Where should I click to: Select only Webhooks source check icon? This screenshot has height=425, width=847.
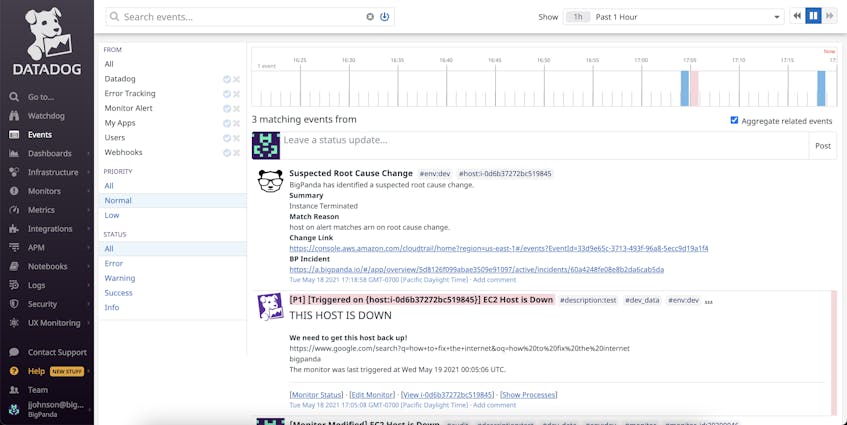(227, 153)
